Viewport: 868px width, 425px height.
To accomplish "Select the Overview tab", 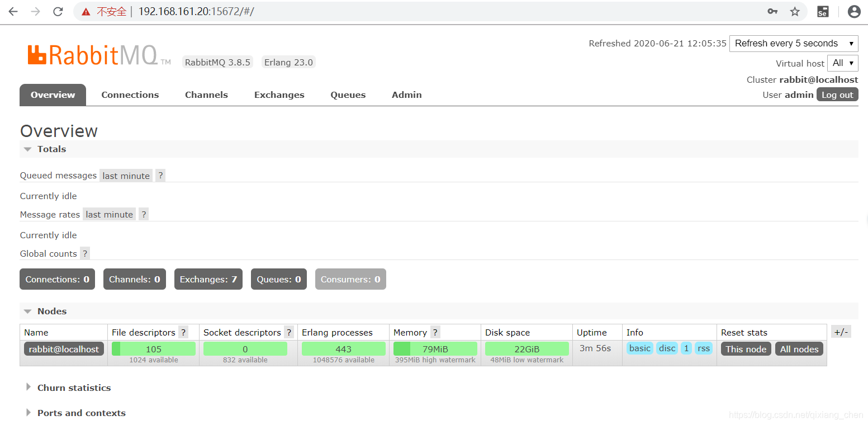I will coord(53,95).
